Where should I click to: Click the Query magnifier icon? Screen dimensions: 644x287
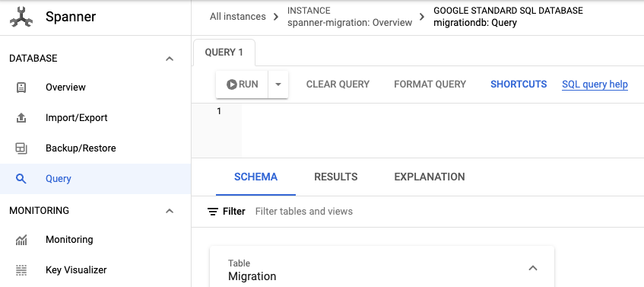[21, 178]
